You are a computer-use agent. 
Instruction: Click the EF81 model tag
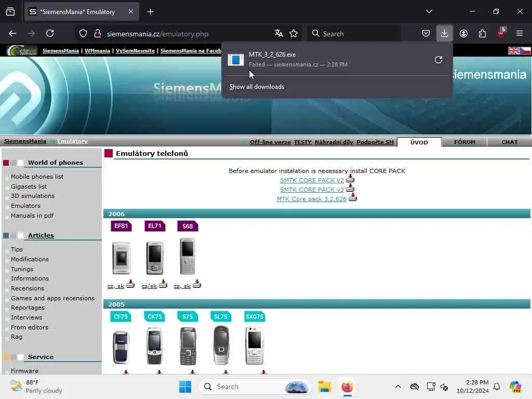click(121, 226)
